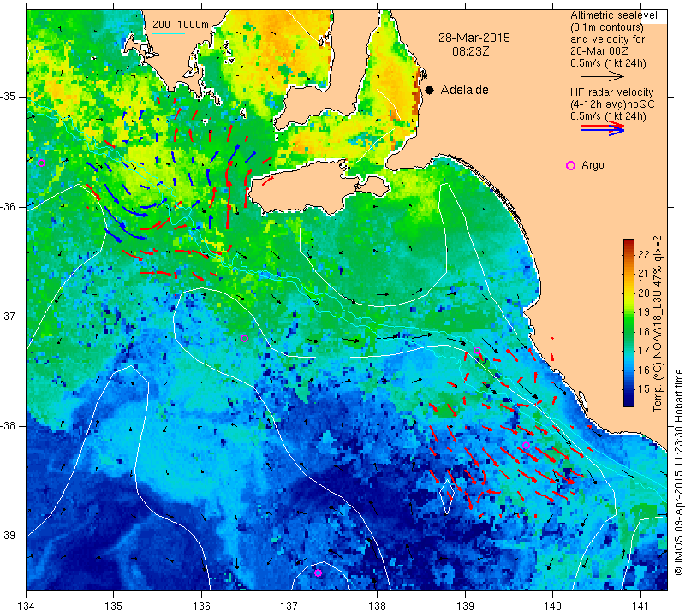Click the -37 latitude axis label

tap(9, 316)
